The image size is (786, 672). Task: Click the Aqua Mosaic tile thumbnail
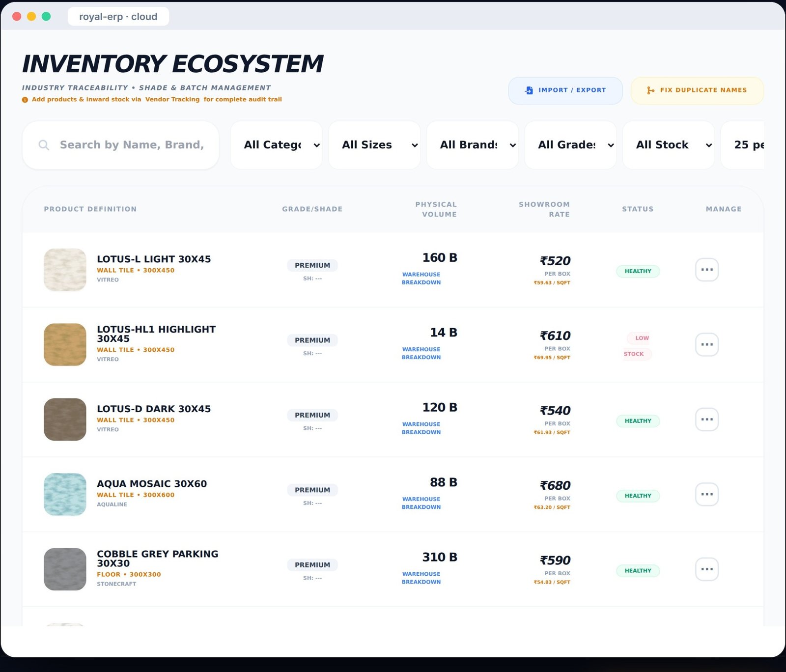click(65, 494)
